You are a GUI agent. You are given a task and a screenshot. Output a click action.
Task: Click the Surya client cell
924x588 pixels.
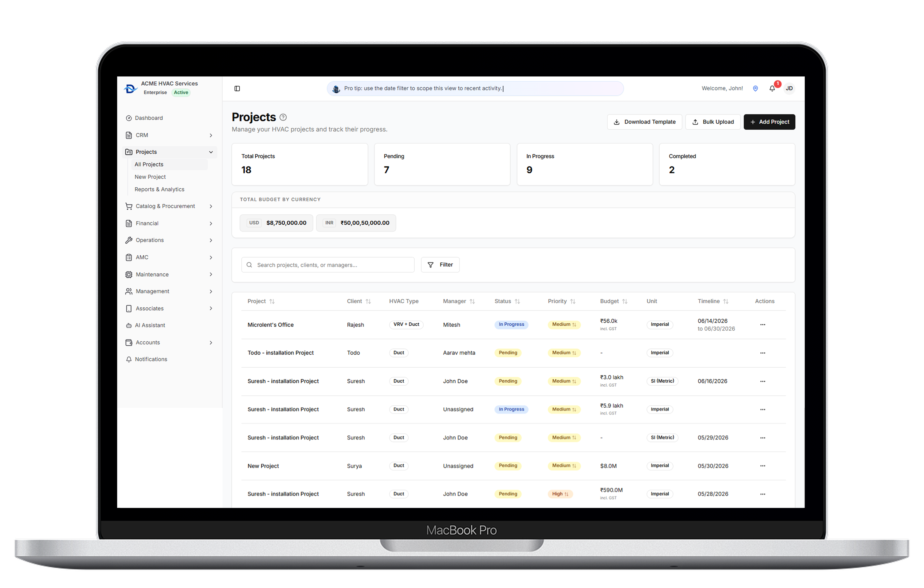pos(354,466)
